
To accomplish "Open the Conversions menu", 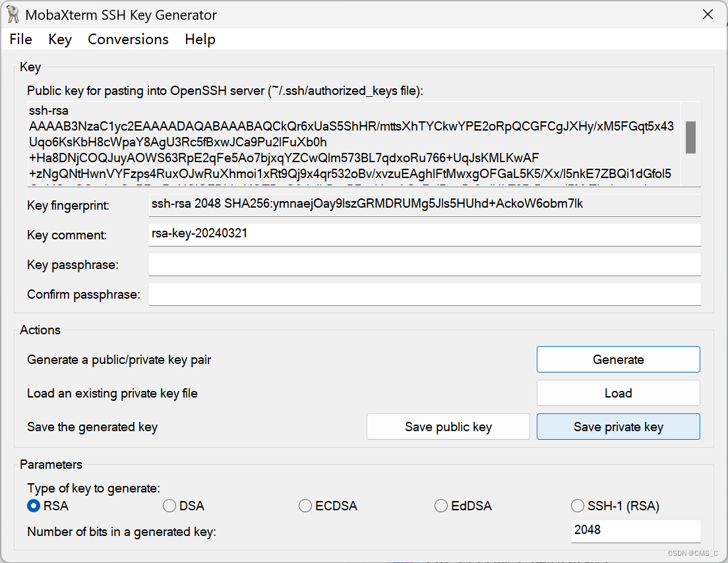I will coord(128,40).
